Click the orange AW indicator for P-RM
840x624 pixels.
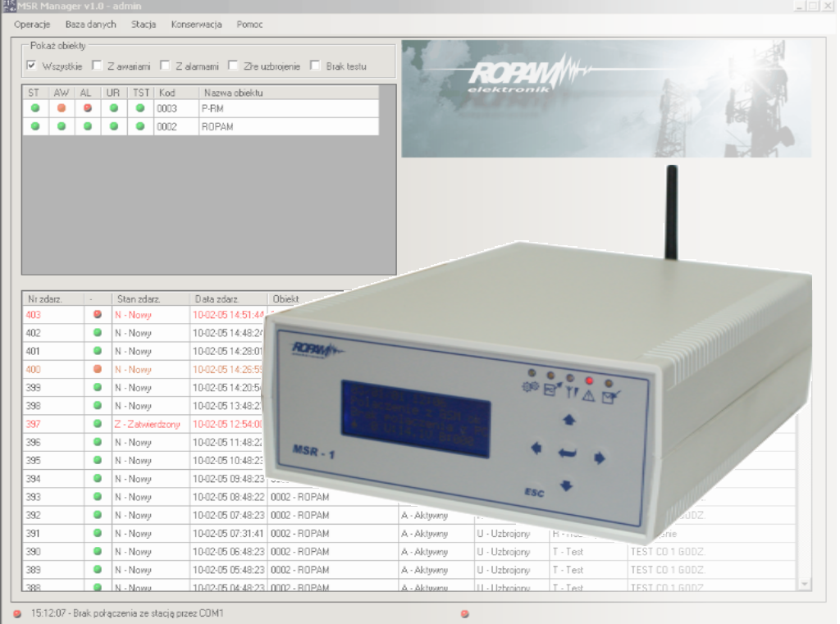(x=62, y=108)
